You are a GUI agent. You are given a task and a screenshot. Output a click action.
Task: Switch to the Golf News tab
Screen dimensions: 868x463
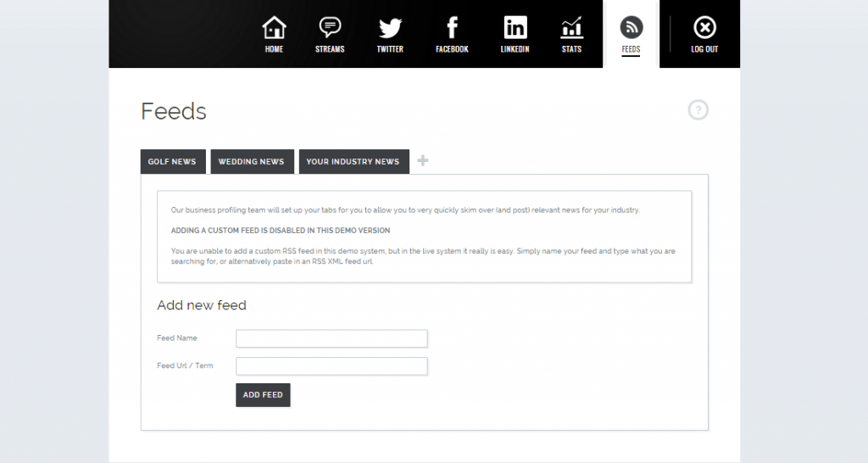(173, 162)
